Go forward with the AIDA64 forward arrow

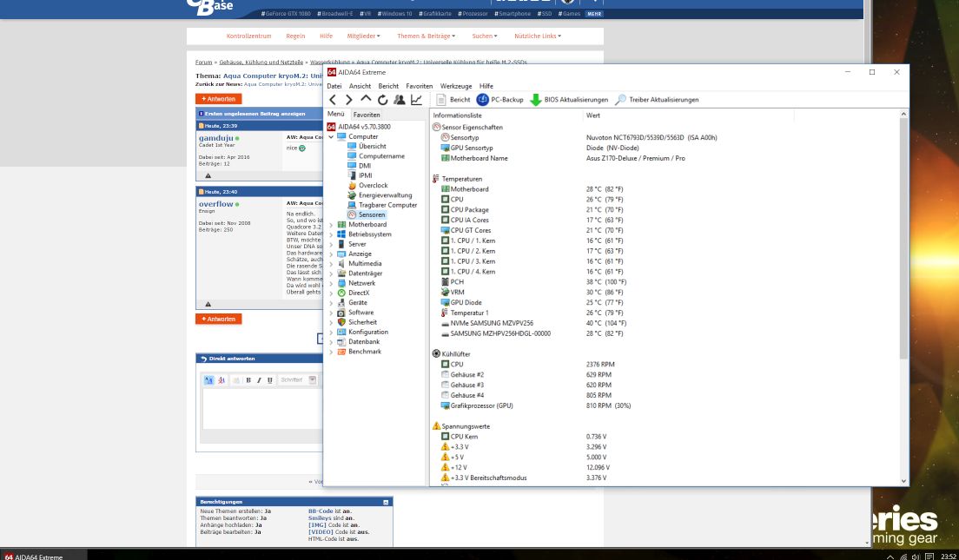pyautogui.click(x=348, y=100)
